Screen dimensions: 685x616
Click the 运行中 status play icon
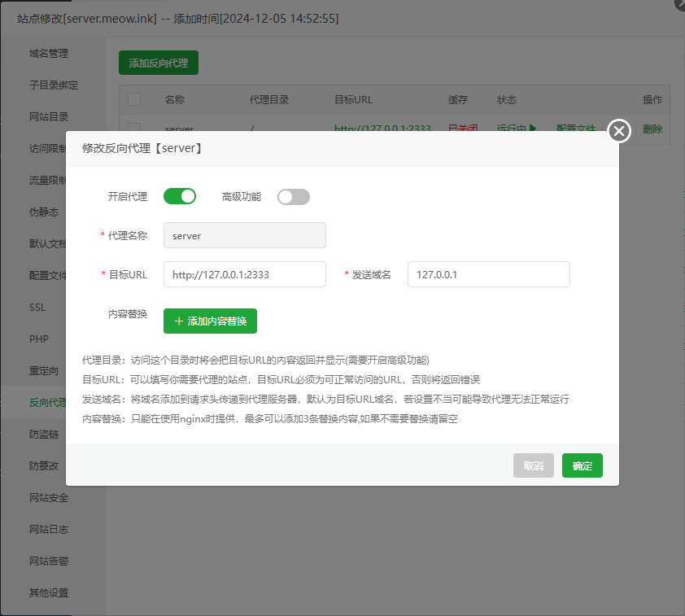pos(533,129)
